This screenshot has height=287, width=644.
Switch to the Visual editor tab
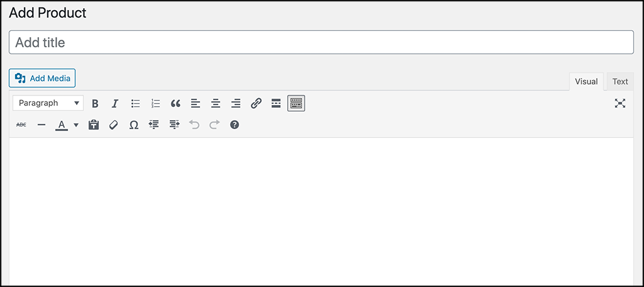[586, 81]
